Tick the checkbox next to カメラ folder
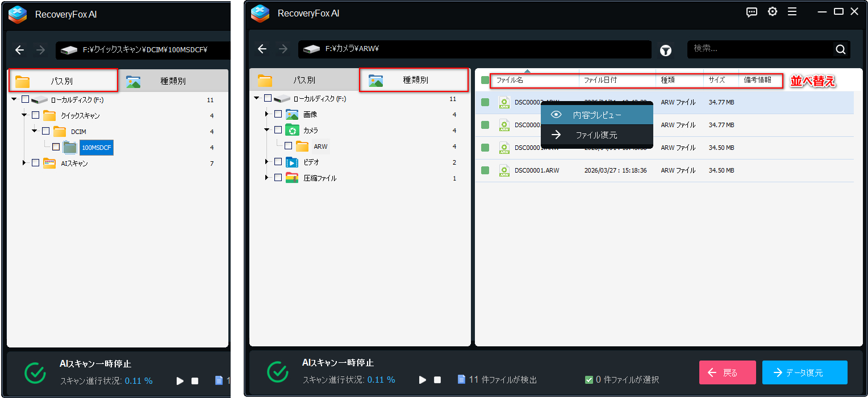This screenshot has height=398, width=868. click(x=278, y=130)
